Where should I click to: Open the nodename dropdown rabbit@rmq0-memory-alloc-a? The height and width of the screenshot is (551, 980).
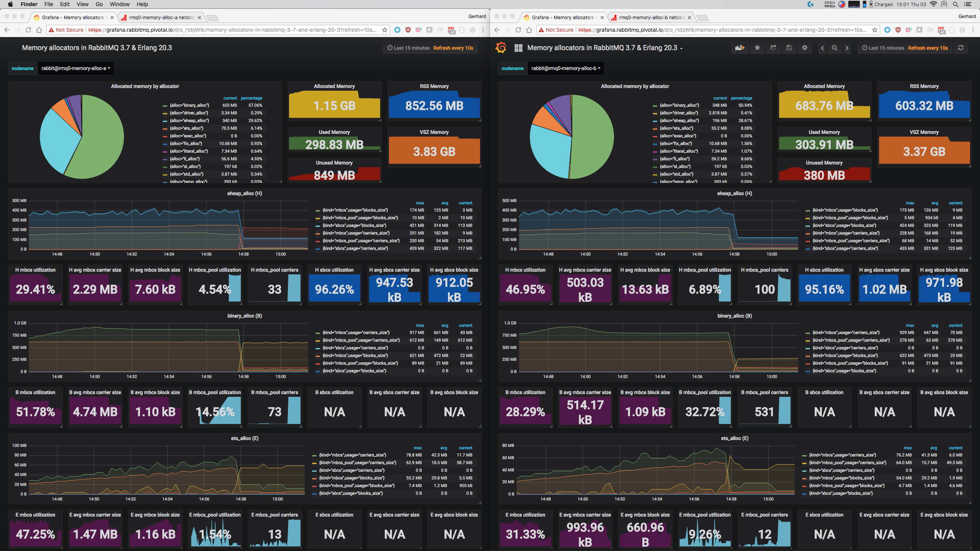click(x=76, y=68)
